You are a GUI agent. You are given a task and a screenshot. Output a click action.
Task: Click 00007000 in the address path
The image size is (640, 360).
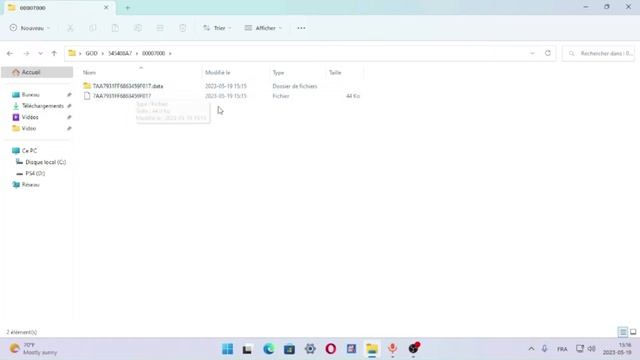tap(153, 53)
